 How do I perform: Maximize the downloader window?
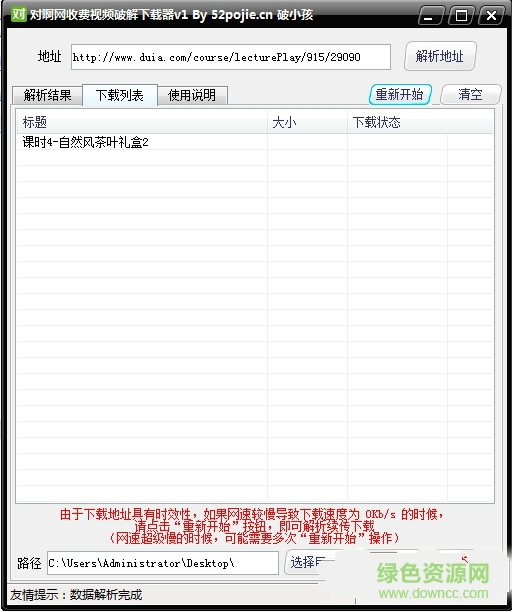click(x=461, y=16)
